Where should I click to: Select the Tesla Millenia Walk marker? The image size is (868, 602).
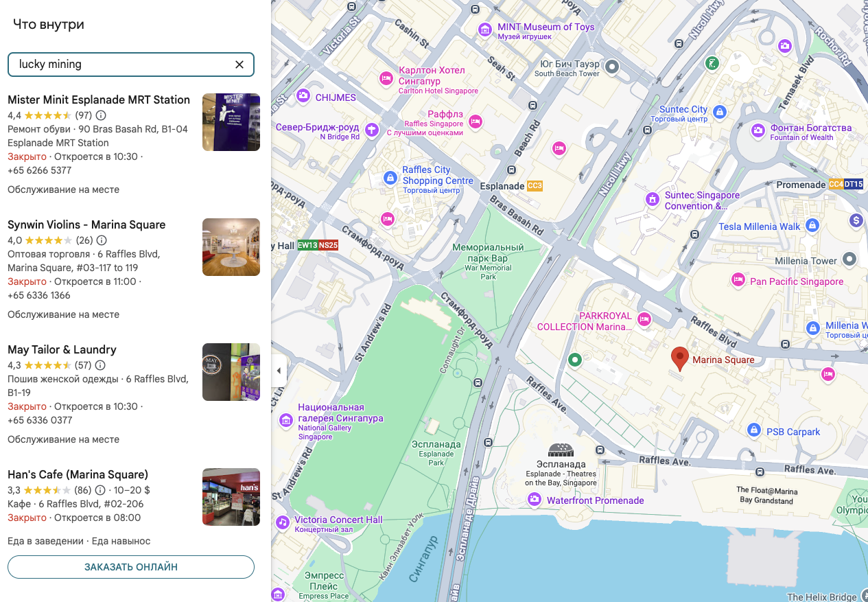(x=812, y=224)
